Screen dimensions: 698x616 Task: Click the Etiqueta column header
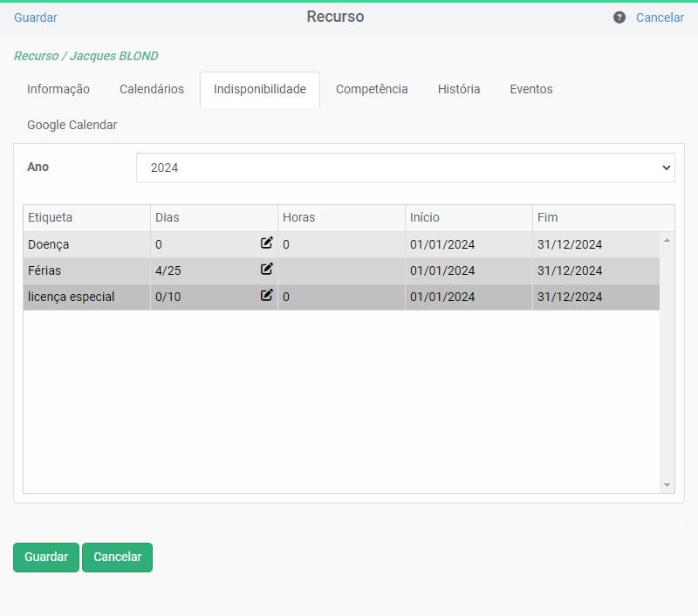coord(86,217)
